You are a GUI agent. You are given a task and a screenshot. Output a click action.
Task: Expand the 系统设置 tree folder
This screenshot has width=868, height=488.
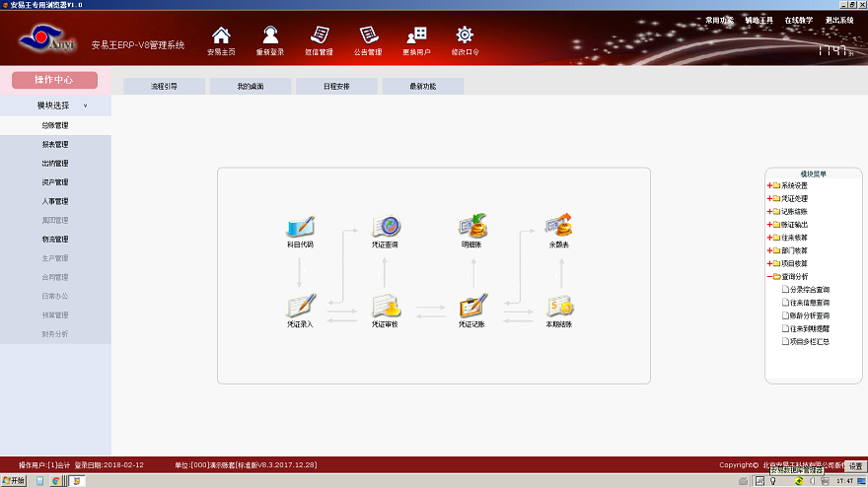(769, 185)
